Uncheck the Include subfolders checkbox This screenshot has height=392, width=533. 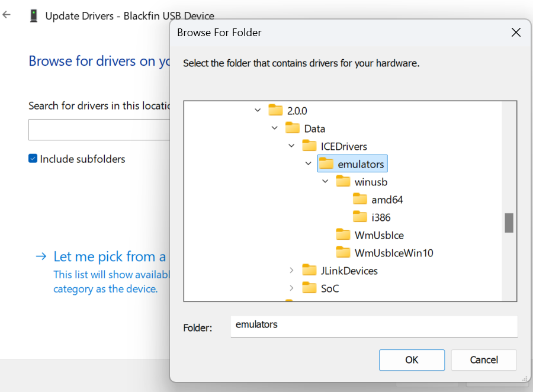tap(33, 159)
